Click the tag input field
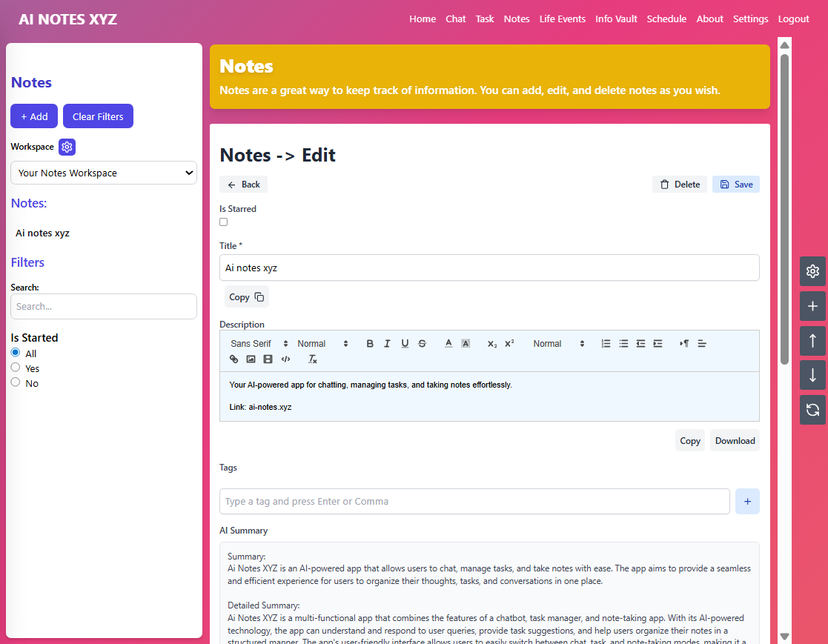The image size is (828, 644). [x=474, y=502]
